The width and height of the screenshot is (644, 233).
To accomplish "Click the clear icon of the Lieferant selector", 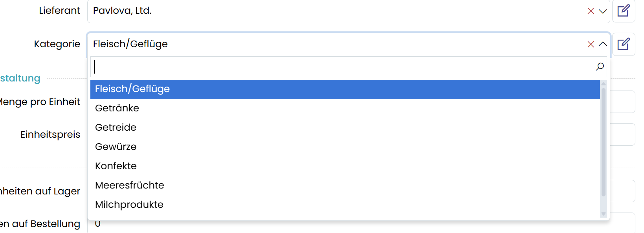I will pyautogui.click(x=591, y=11).
